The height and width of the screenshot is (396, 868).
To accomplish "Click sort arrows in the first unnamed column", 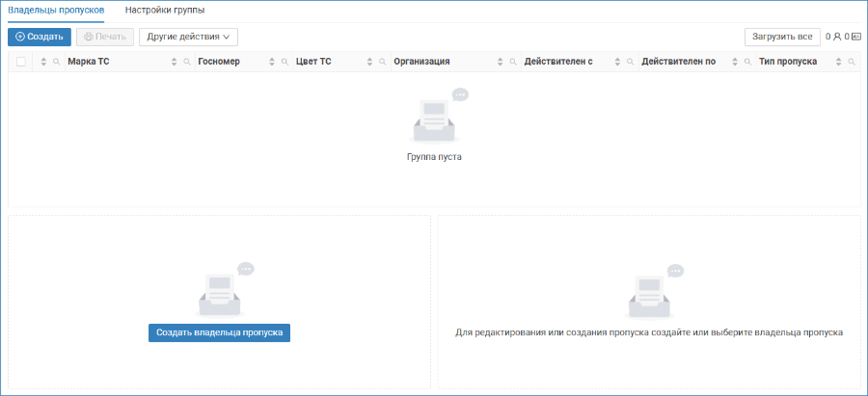I will (x=43, y=62).
